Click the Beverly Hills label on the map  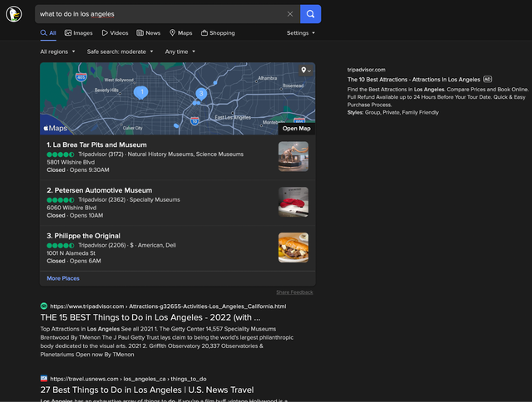106,91
